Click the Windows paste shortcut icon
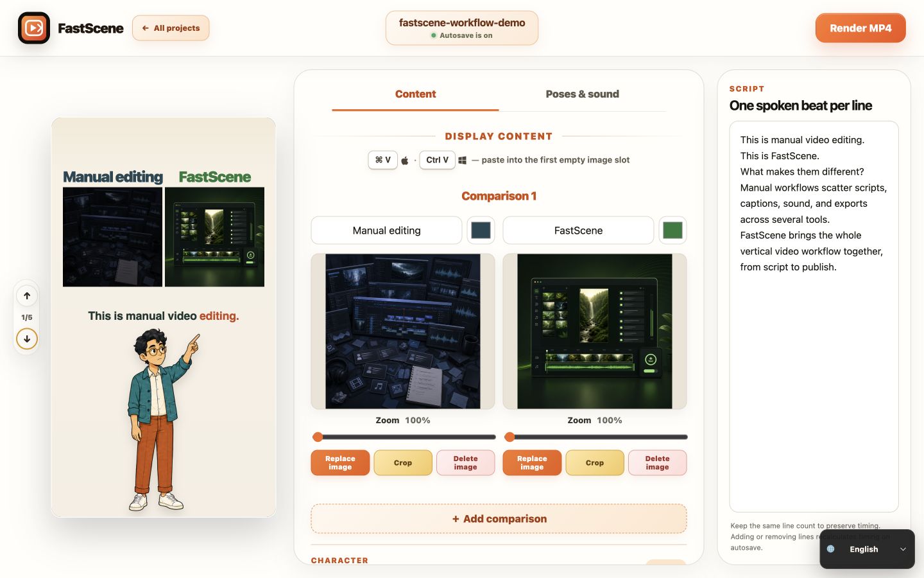Viewport: 924px width, 578px height. click(462, 161)
